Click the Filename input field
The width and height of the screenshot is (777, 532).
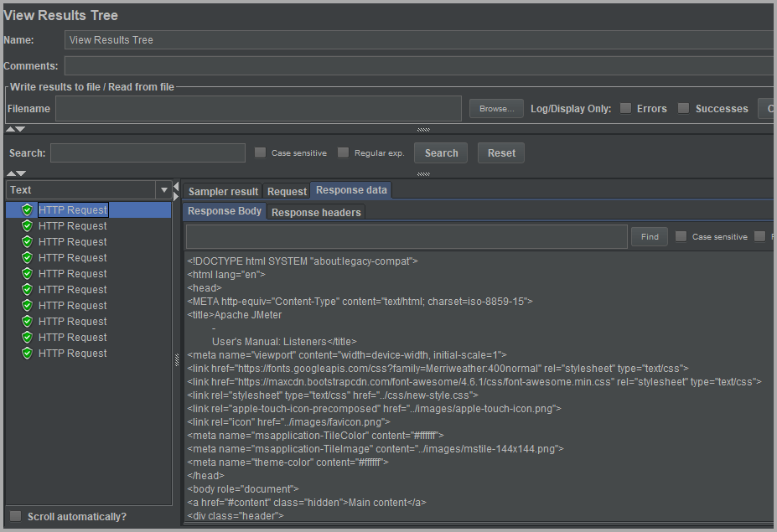tap(258, 109)
